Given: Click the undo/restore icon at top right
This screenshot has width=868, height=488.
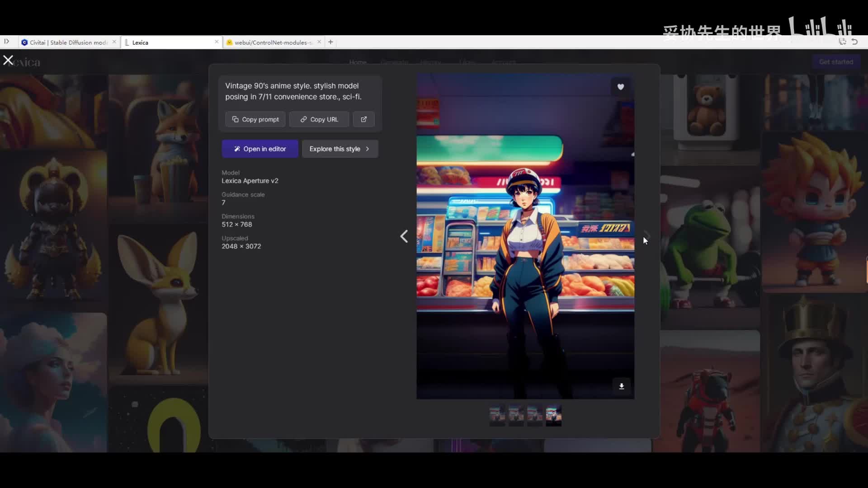Looking at the screenshot, I should click(x=854, y=42).
